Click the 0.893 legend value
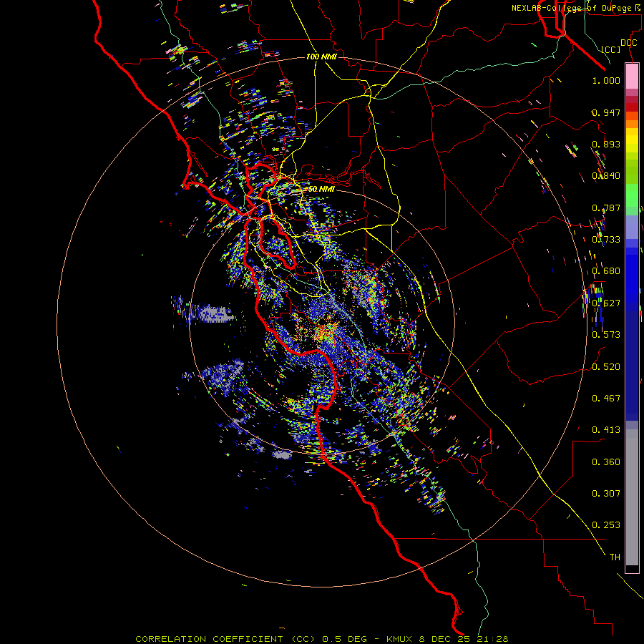The height and width of the screenshot is (644, 644). point(606,144)
